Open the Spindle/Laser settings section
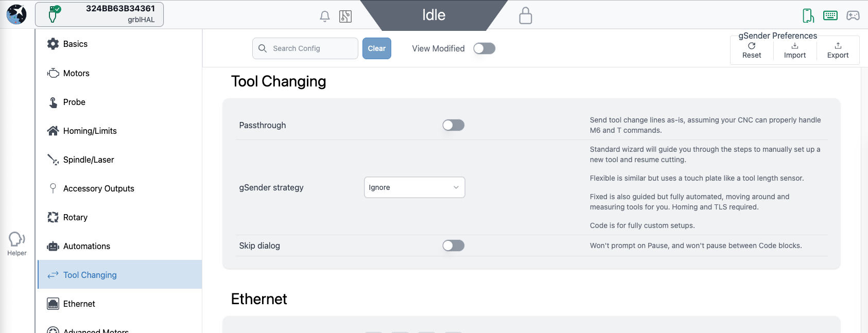868x333 pixels. pos(89,160)
